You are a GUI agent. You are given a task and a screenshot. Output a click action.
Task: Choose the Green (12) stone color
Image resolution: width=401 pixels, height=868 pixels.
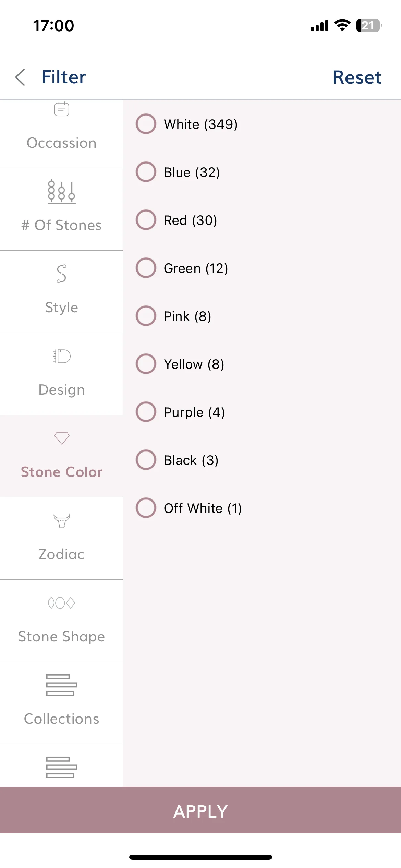182,268
